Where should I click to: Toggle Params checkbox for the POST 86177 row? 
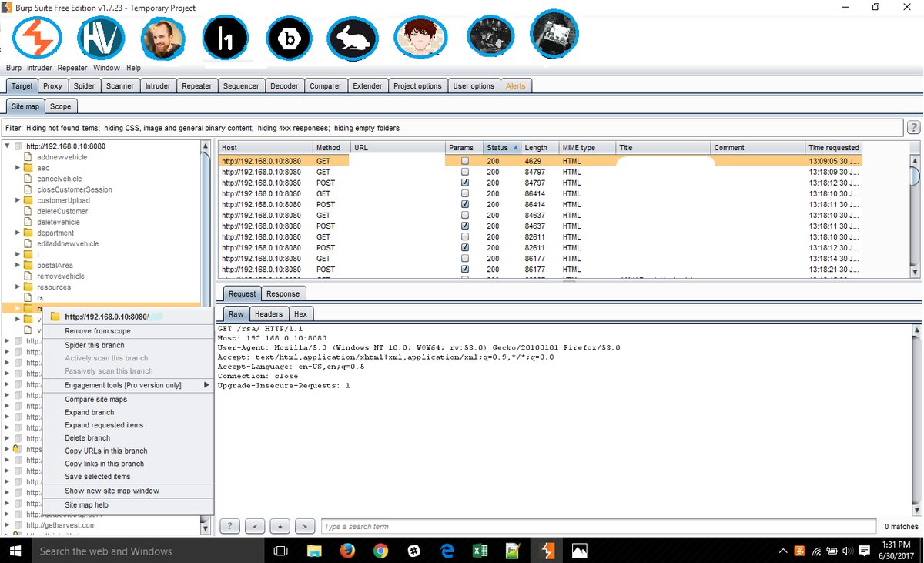pos(464,269)
